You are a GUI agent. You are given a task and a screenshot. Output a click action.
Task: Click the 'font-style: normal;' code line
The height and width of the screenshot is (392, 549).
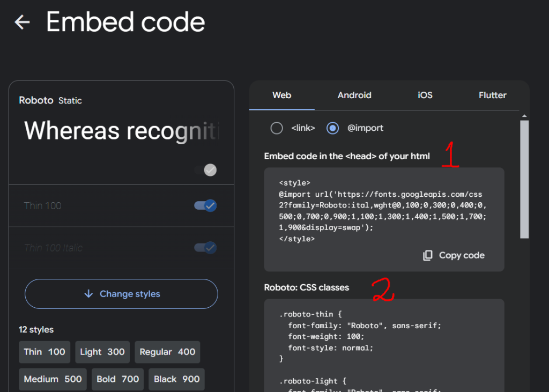(x=330, y=348)
